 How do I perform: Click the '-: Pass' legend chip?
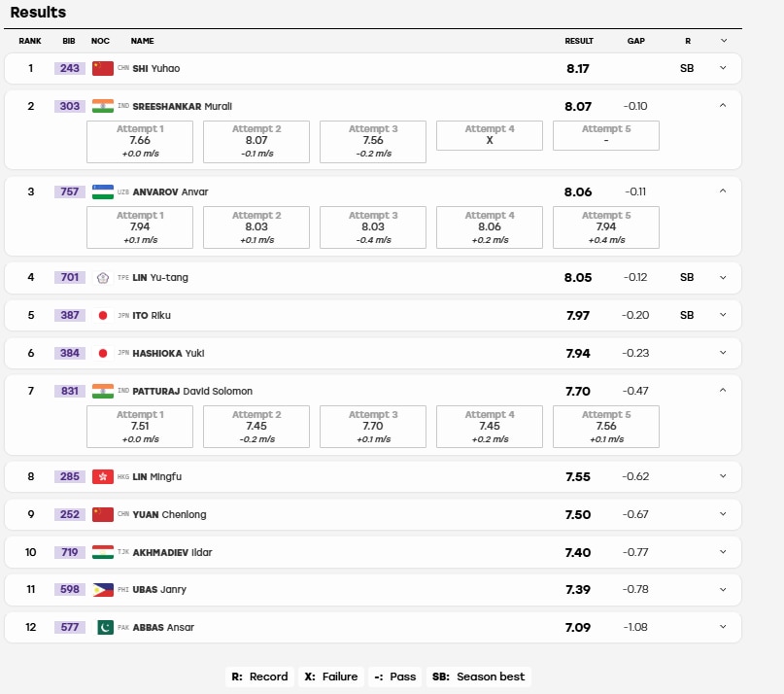tap(395, 677)
